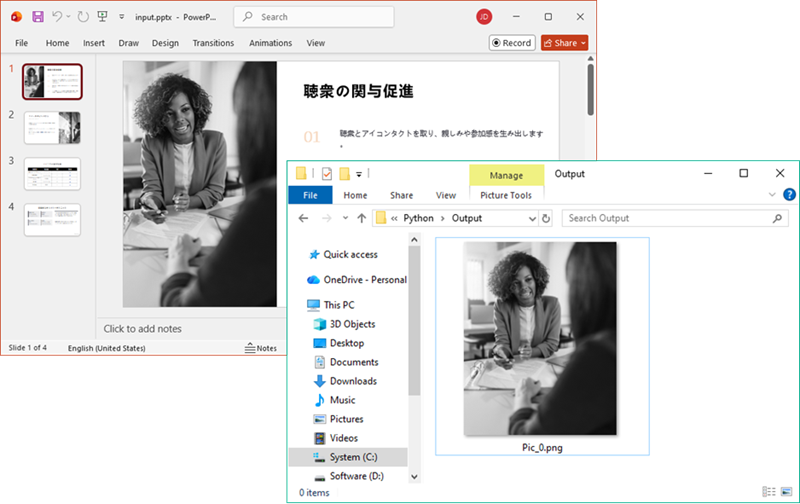Click the Redo icon in PowerPoint
Viewport: 800px width, 504px height.
point(83,17)
